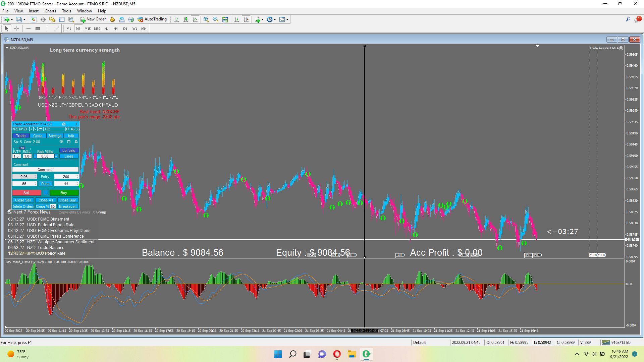Open the Tile Windows icon

(225, 19)
